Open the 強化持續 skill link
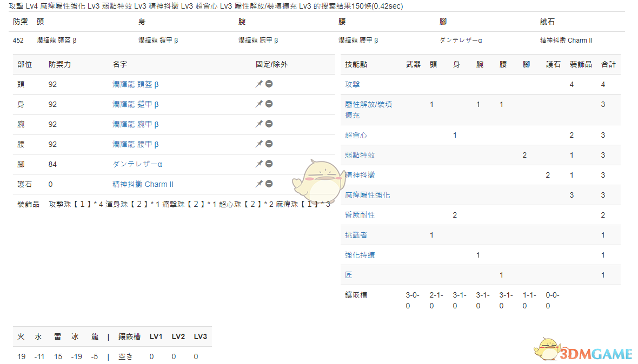Image resolution: width=638 pixels, height=364 pixels. (360, 255)
